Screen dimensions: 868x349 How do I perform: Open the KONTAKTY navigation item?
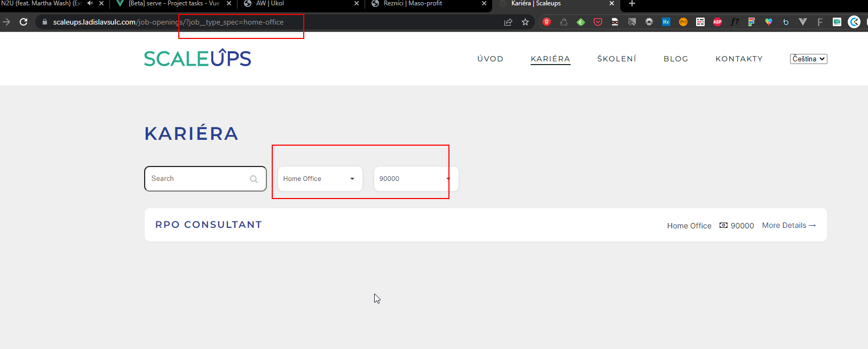[739, 59]
